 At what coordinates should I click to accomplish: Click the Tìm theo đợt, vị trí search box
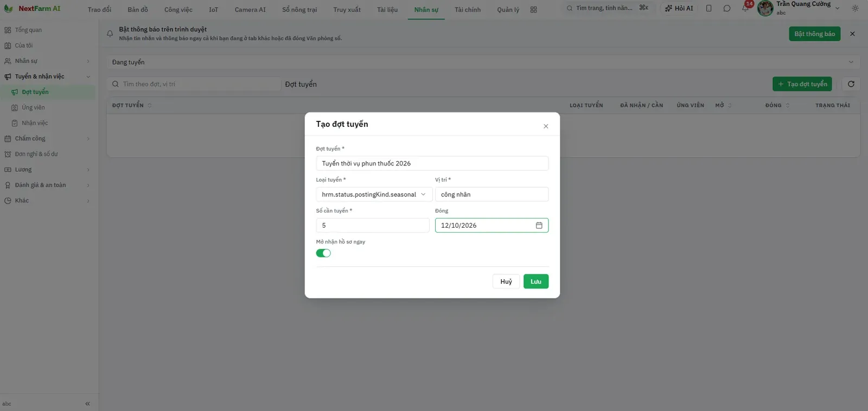click(x=194, y=84)
